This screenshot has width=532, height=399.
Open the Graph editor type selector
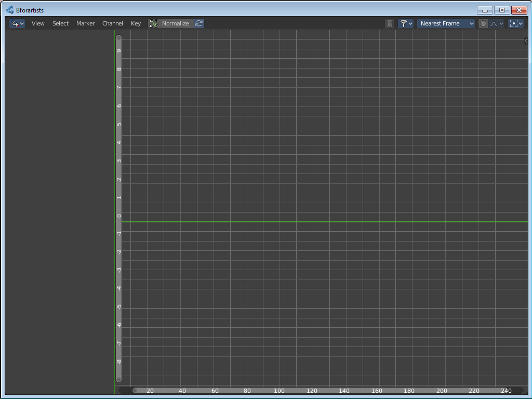(x=17, y=23)
